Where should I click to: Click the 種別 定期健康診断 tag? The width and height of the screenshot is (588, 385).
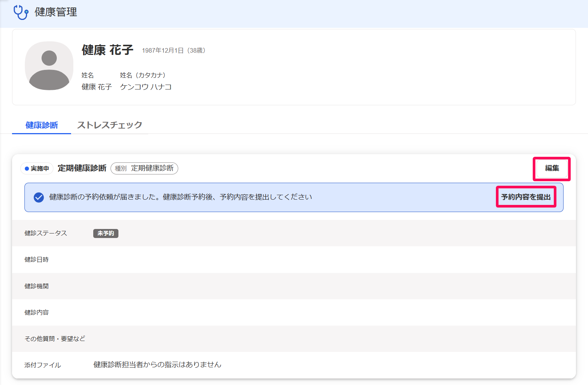point(144,168)
